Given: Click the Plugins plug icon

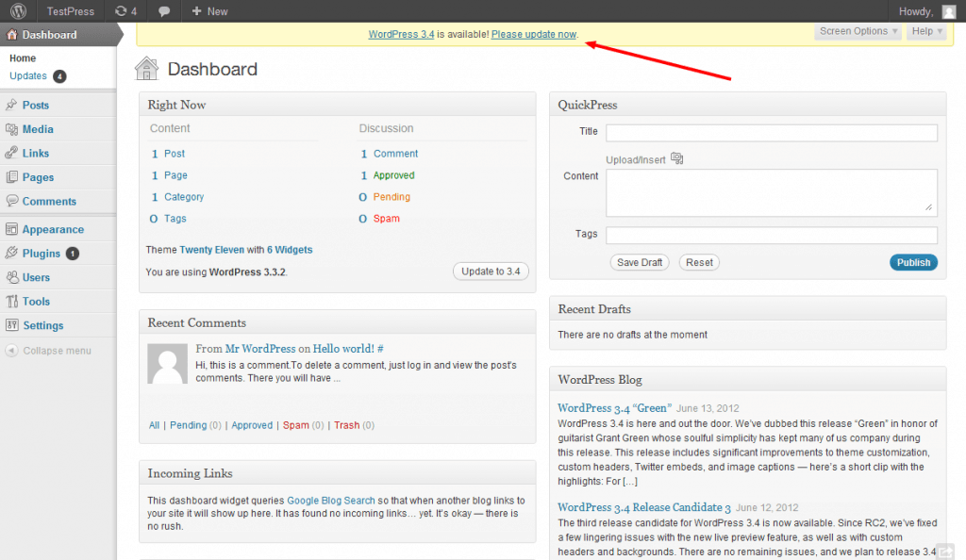Looking at the screenshot, I should (11, 253).
